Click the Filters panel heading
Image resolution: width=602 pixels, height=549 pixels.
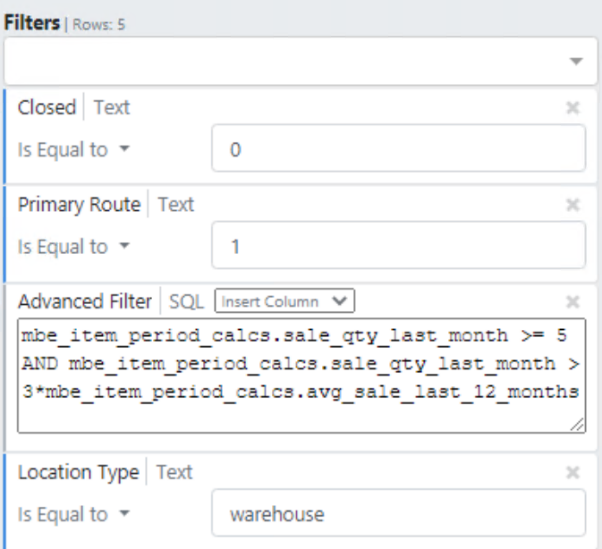point(31,22)
